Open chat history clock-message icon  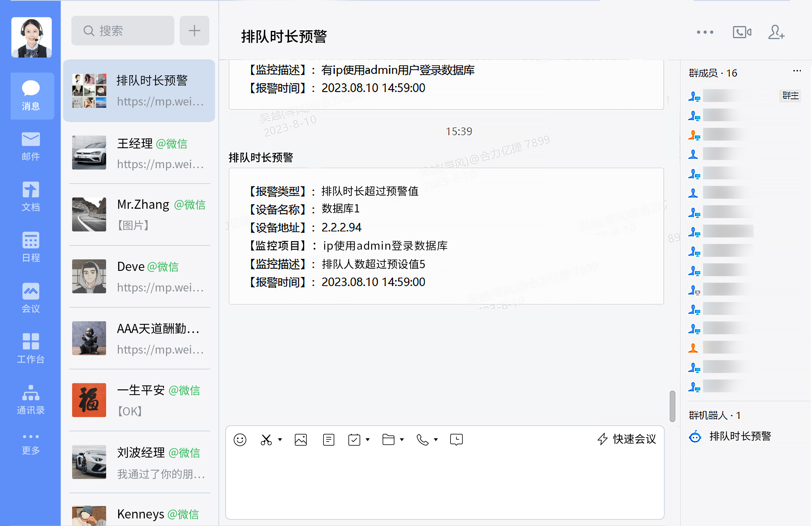[x=457, y=439]
